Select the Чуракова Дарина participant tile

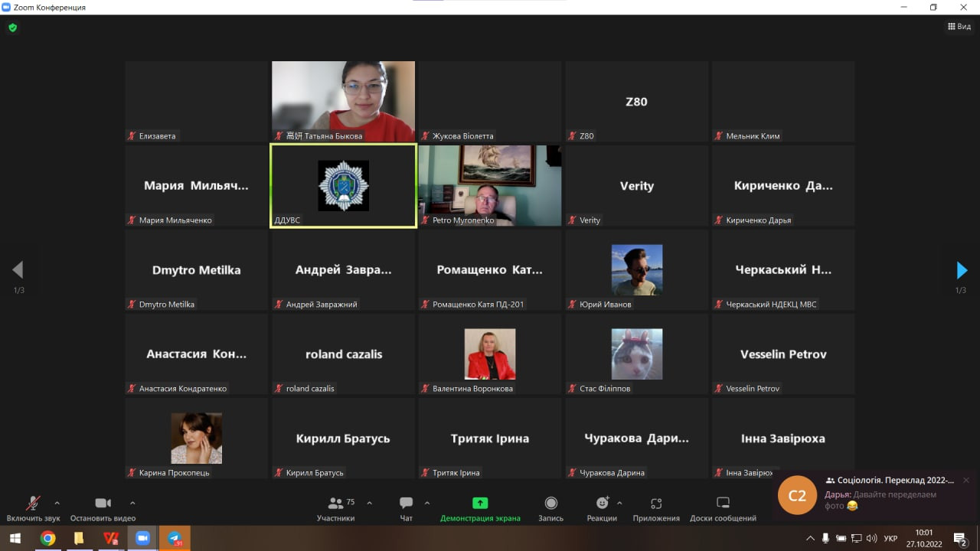(637, 439)
